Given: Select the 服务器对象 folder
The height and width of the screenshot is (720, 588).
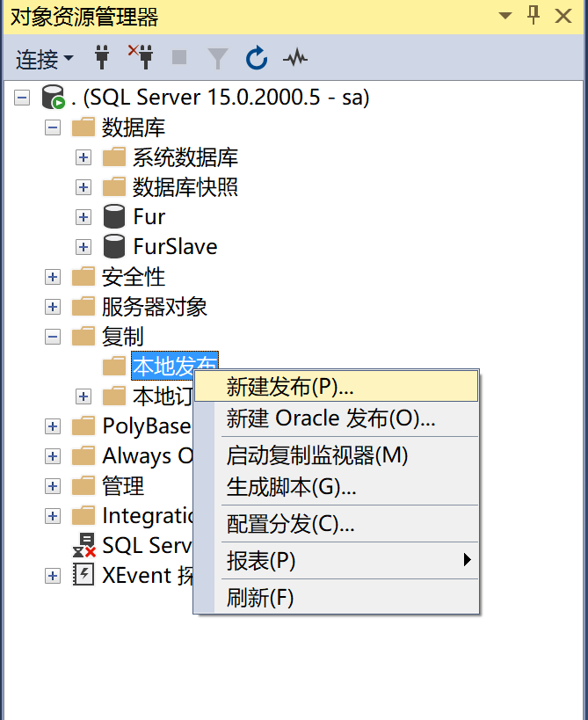Looking at the screenshot, I should 154,307.
